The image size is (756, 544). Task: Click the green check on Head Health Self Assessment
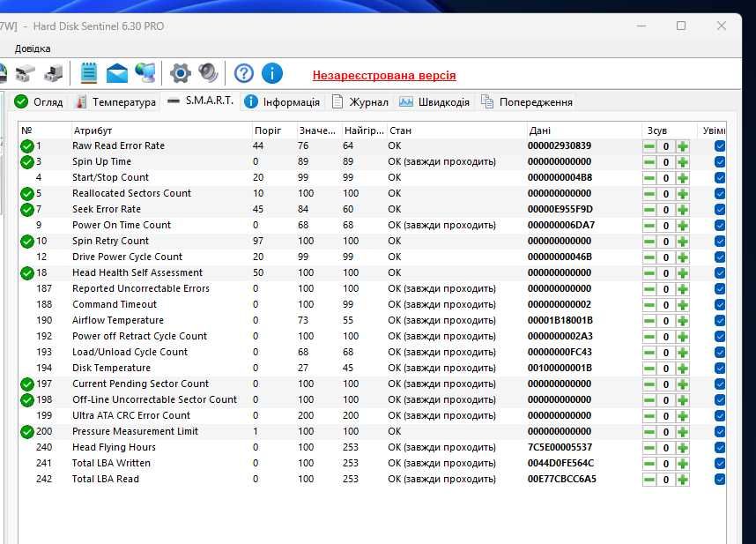(x=27, y=273)
